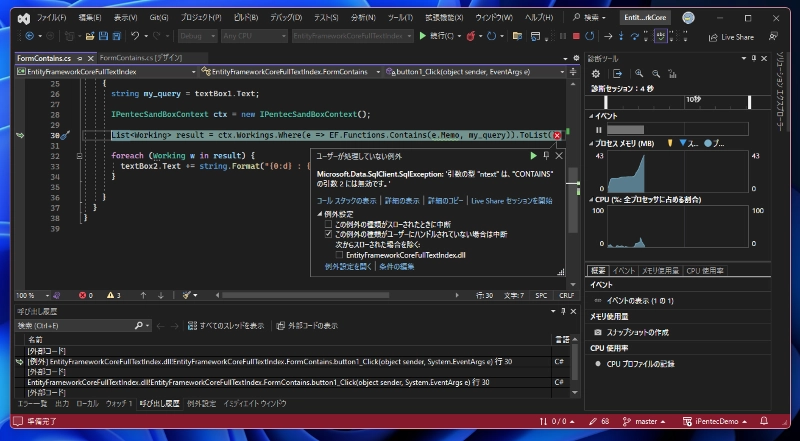Open the Debug menu

tap(286, 17)
